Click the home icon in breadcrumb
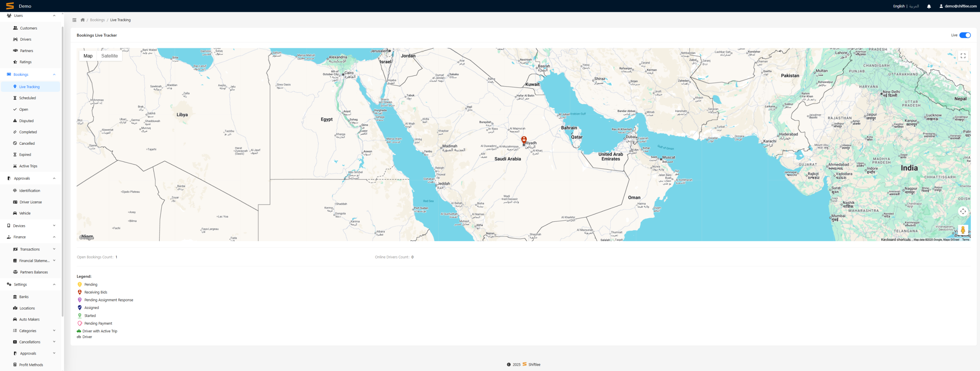 pyautogui.click(x=82, y=20)
